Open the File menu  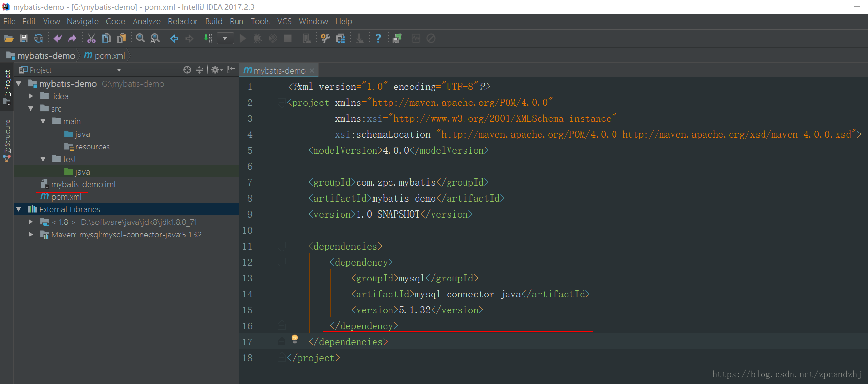[9, 21]
